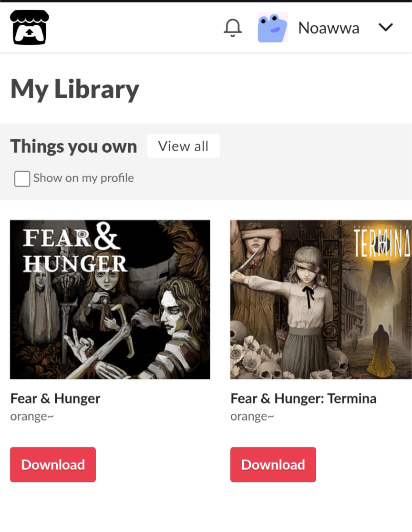Click the FEAR & HUNGER logo on cover
This screenshot has height=532, width=412.
74,249
